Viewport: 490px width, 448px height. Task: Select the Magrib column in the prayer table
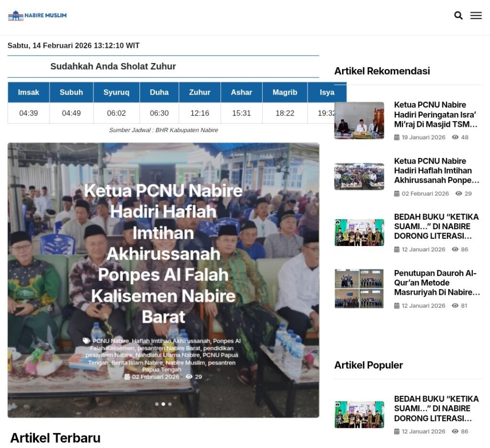tap(285, 92)
